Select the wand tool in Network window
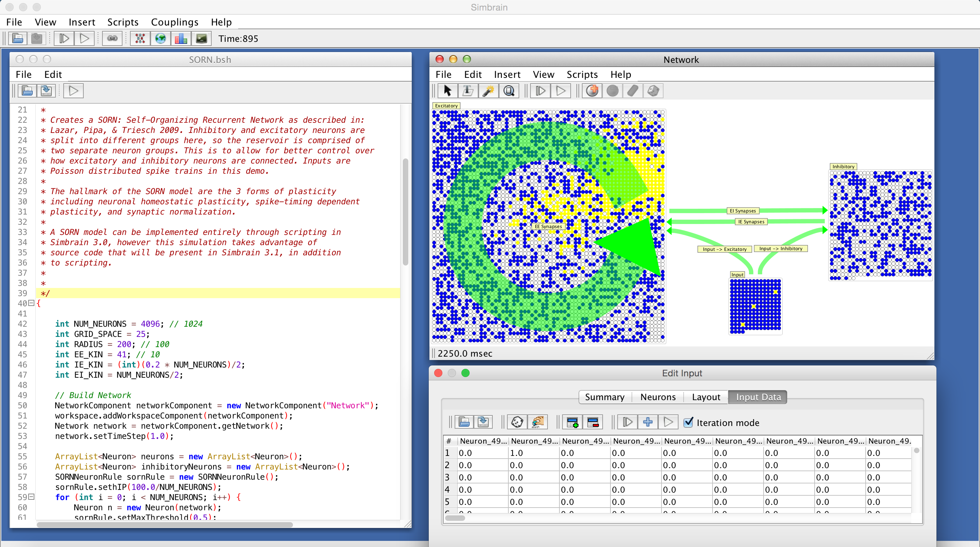Image resolution: width=980 pixels, height=547 pixels. [x=488, y=91]
